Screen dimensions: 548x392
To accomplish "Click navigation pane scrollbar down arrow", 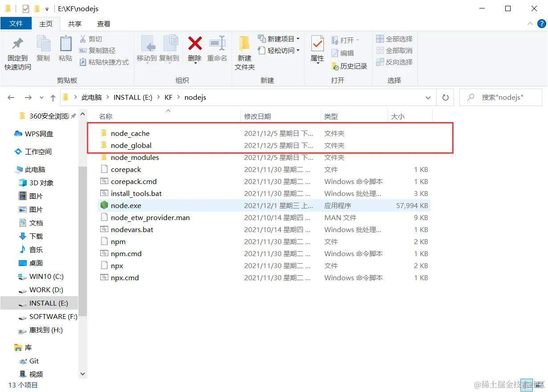I will point(82,374).
